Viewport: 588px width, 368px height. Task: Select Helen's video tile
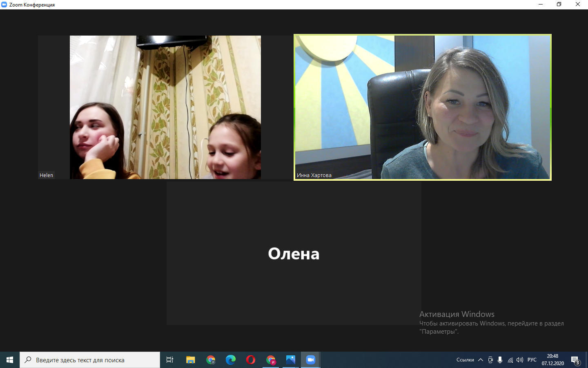(x=165, y=107)
